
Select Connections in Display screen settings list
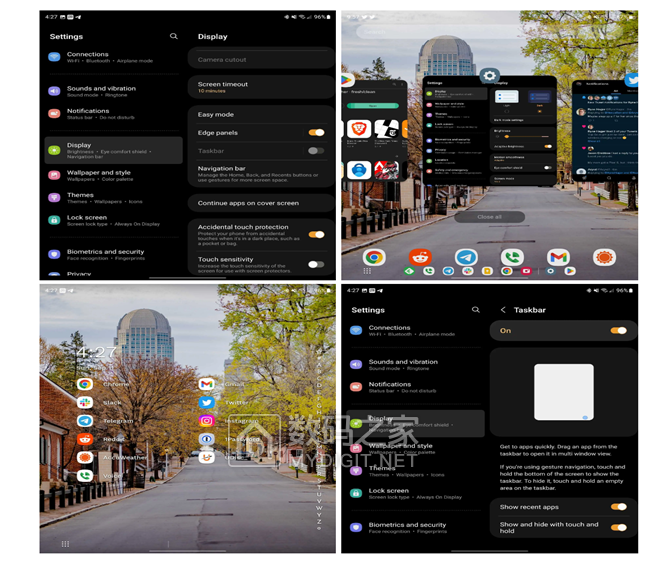click(113, 57)
